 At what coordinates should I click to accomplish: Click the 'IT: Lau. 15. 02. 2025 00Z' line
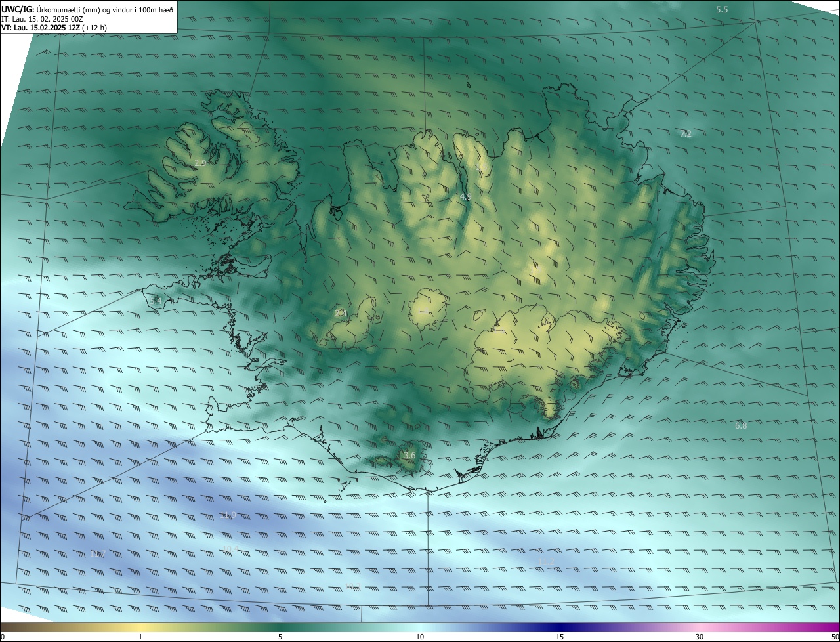click(42, 19)
